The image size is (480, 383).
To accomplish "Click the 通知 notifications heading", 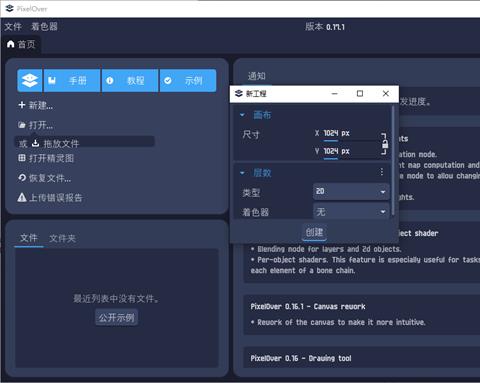I will click(257, 76).
